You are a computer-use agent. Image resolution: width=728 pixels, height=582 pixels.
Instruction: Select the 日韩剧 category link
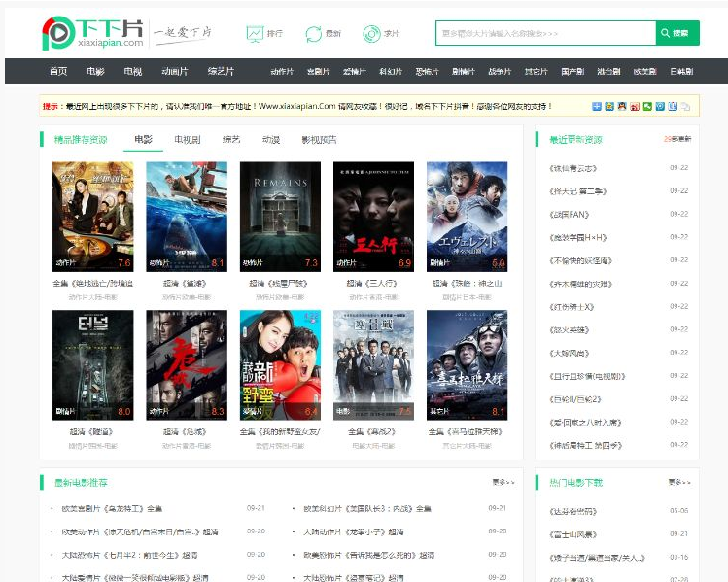point(681,72)
